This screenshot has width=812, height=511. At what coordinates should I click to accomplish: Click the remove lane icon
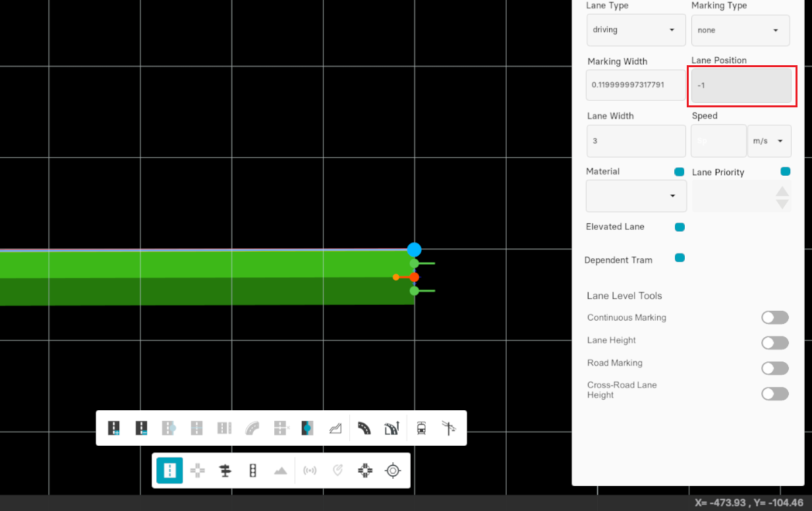click(x=141, y=428)
